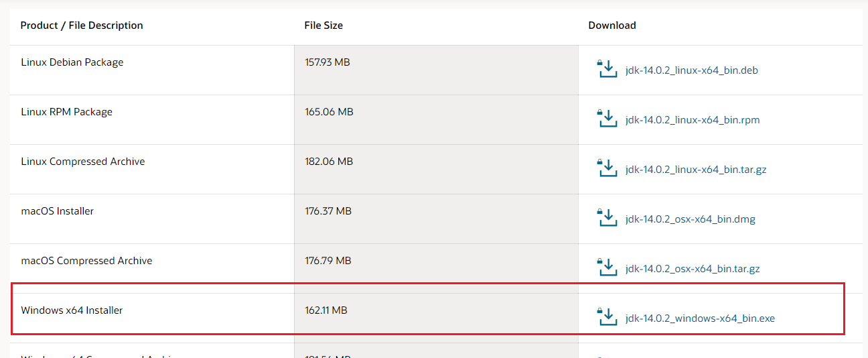This screenshot has width=868, height=358.
Task: Click the 162.11 MB file size cell
Action: tap(326, 310)
